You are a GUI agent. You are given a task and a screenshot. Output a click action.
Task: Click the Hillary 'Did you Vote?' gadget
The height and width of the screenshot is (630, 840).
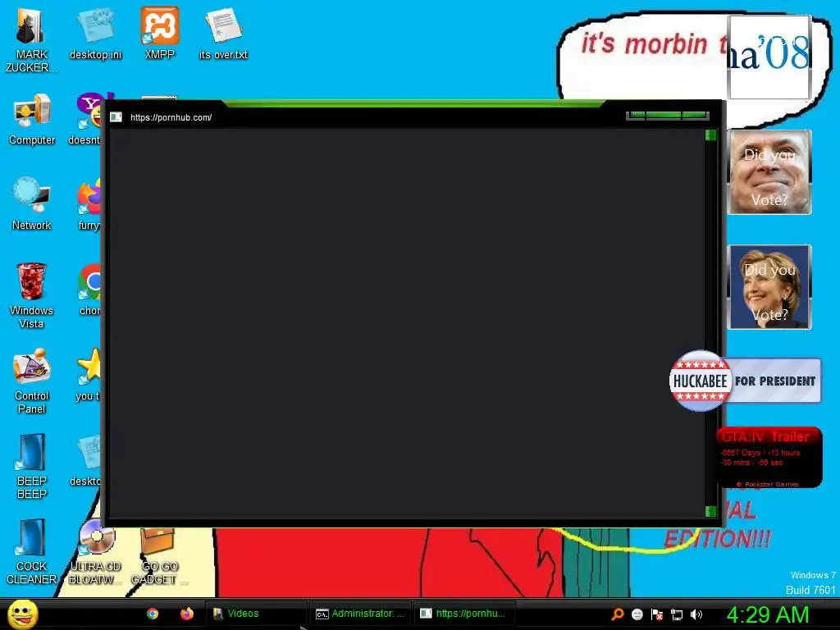tap(769, 287)
